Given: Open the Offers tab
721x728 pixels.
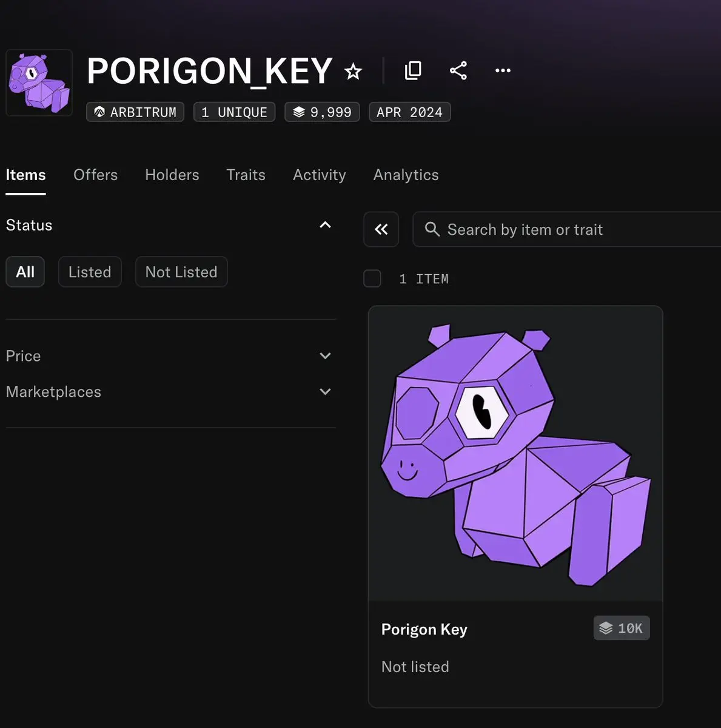Looking at the screenshot, I should click(x=95, y=175).
